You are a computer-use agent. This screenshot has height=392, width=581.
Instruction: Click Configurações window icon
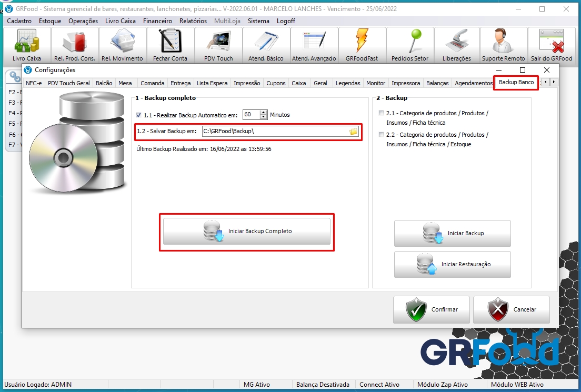(28, 69)
